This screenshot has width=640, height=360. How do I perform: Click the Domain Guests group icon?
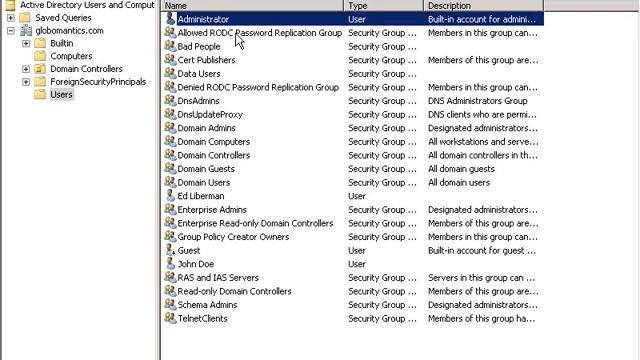pyautogui.click(x=170, y=169)
